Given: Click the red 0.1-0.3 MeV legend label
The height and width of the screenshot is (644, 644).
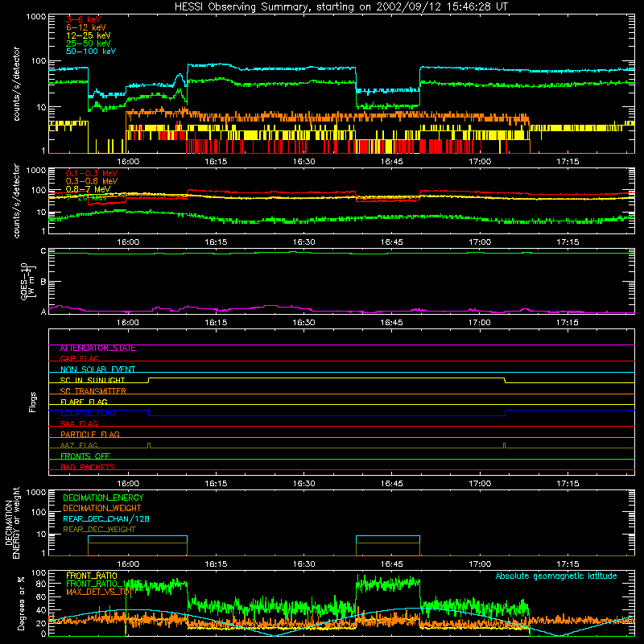Looking at the screenshot, I should [92, 173].
